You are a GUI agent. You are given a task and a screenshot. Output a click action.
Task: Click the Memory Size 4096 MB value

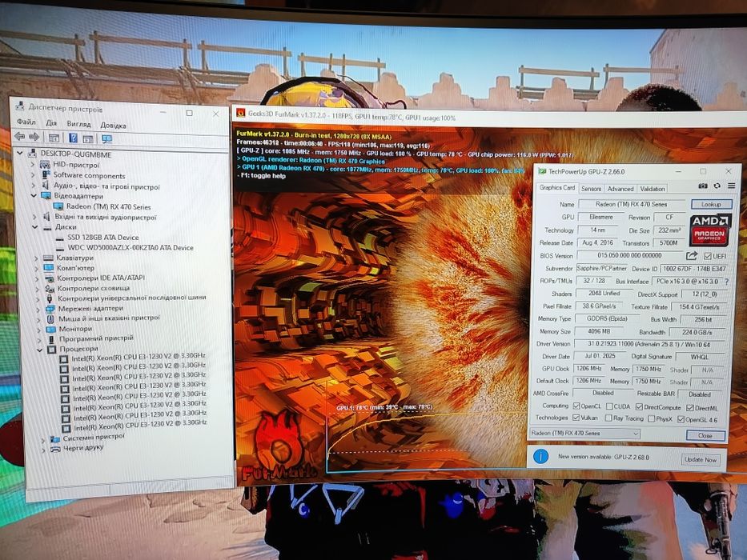click(600, 331)
